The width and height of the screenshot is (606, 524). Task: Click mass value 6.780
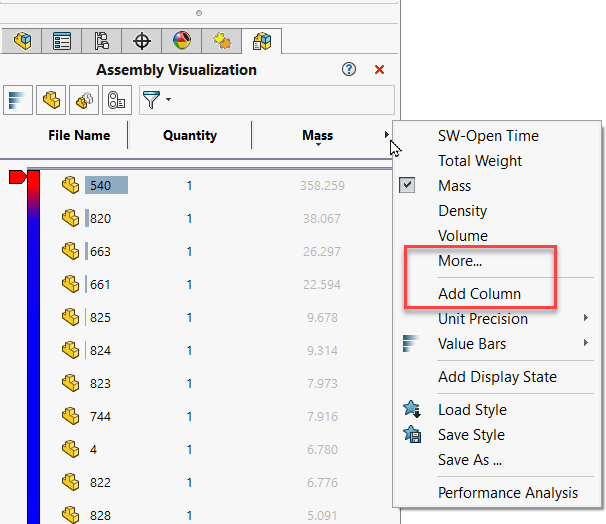pyautogui.click(x=322, y=450)
